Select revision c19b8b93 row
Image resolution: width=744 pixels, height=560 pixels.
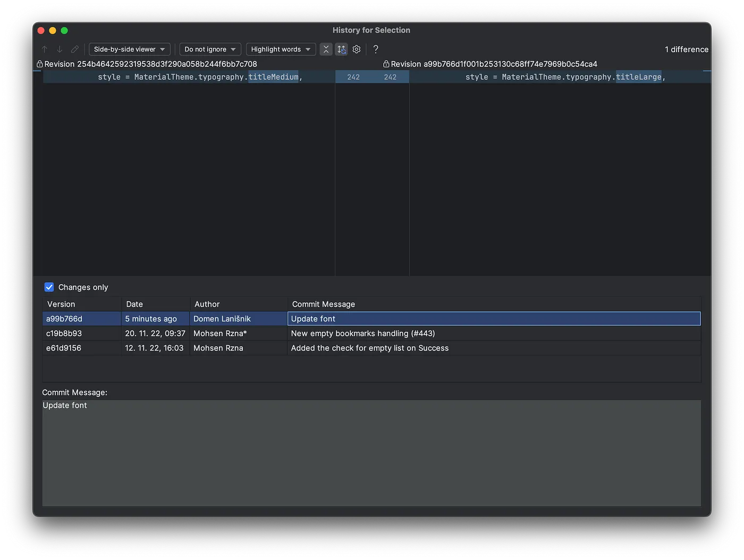point(64,334)
